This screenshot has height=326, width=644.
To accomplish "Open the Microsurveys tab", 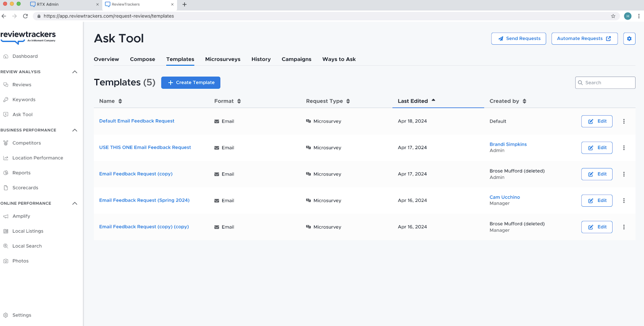I will pyautogui.click(x=223, y=59).
